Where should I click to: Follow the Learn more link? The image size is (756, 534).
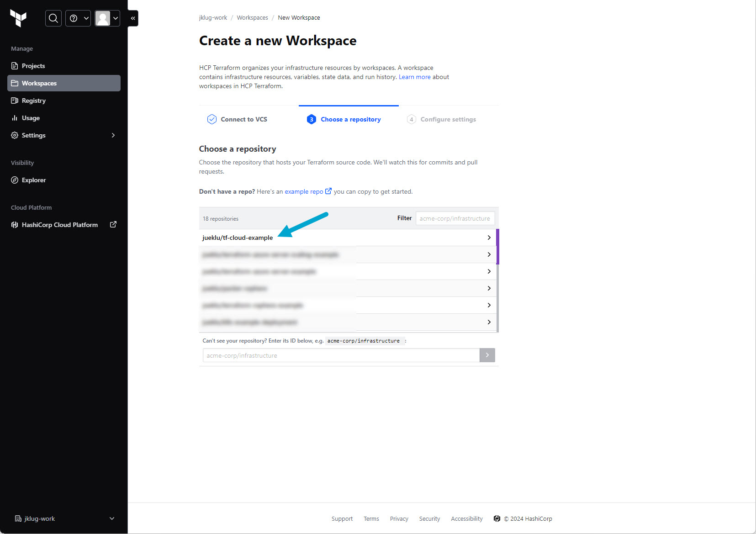[414, 77]
